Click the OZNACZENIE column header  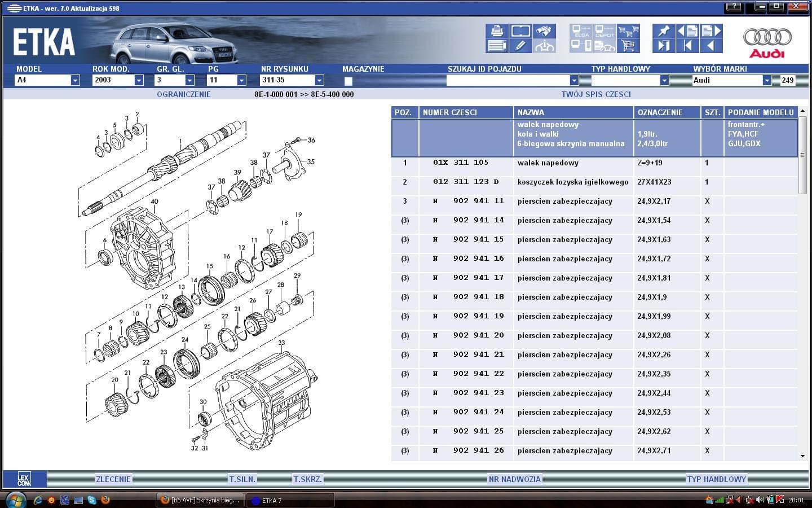coord(668,112)
